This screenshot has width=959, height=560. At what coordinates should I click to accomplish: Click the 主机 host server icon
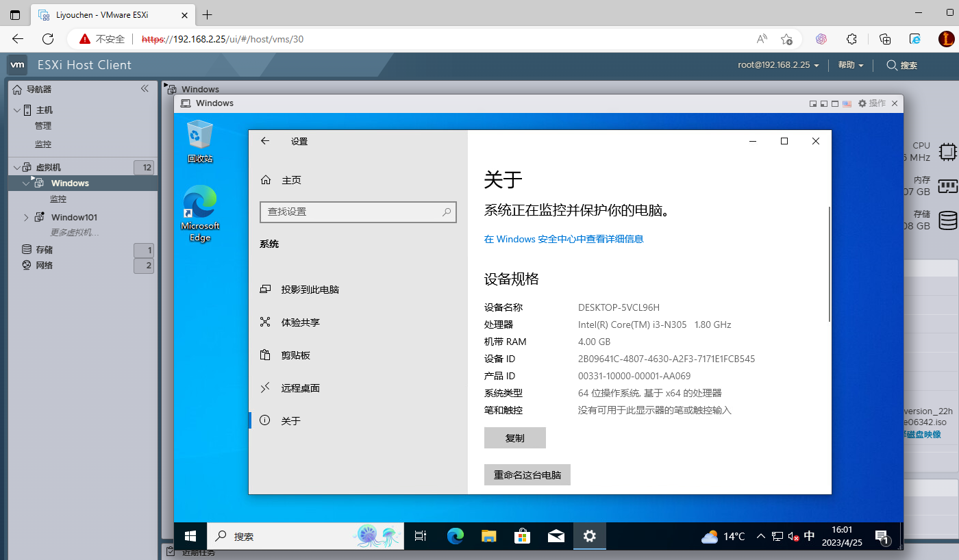(x=27, y=110)
